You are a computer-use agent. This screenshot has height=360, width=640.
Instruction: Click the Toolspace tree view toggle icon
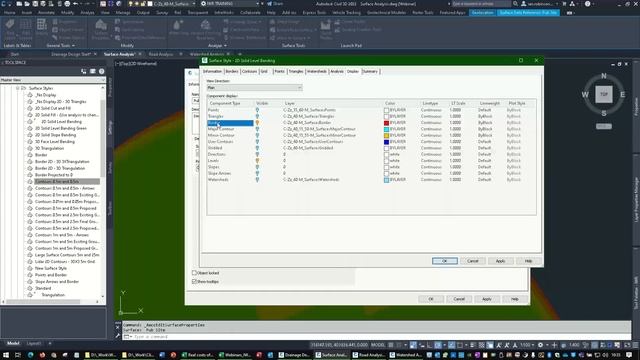coord(84,71)
